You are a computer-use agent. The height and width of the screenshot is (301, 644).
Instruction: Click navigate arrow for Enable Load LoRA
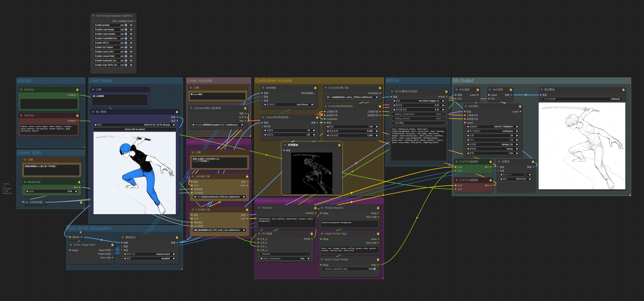click(131, 52)
